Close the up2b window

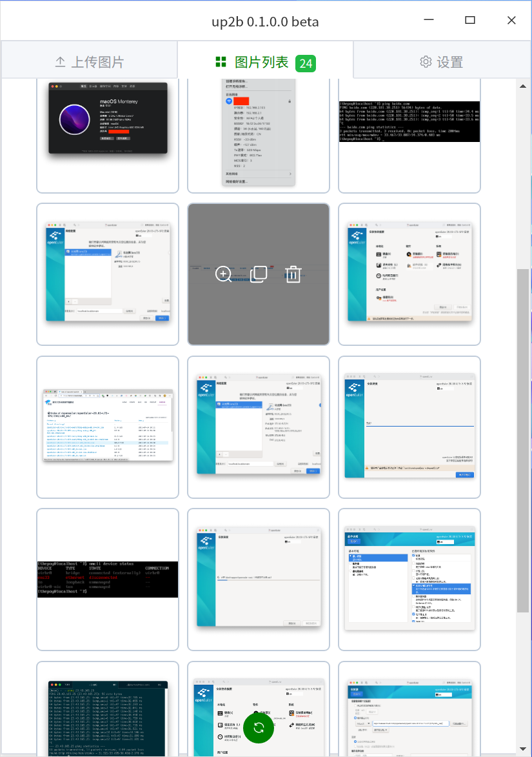512,20
